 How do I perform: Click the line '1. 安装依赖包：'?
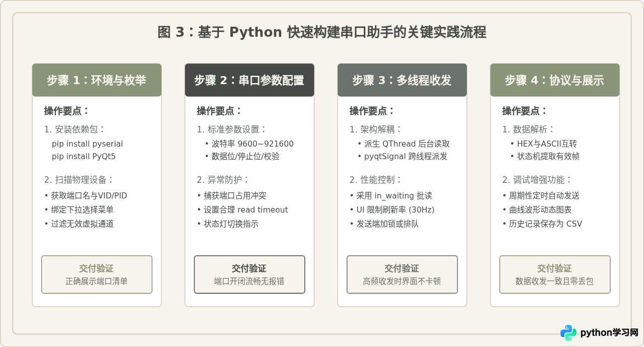pyautogui.click(x=75, y=129)
